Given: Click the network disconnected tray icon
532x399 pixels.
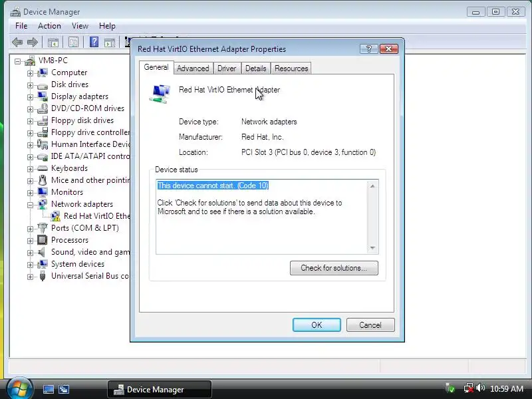Looking at the screenshot, I should 469,388.
